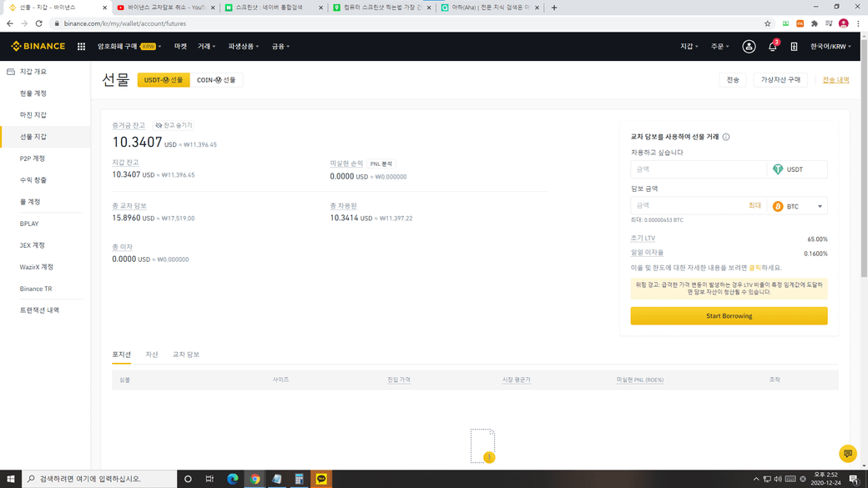868x488 pixels.
Task: Select 마진 지갑 in the sidebar
Action: click(33, 115)
